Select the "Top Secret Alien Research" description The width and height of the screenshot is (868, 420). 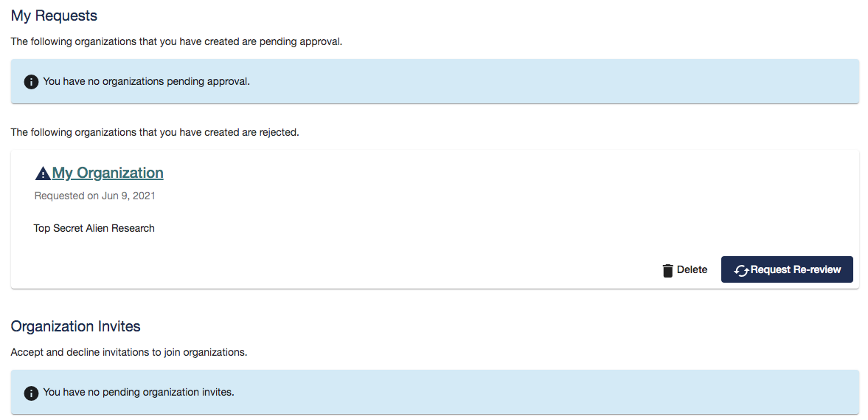[x=94, y=228]
